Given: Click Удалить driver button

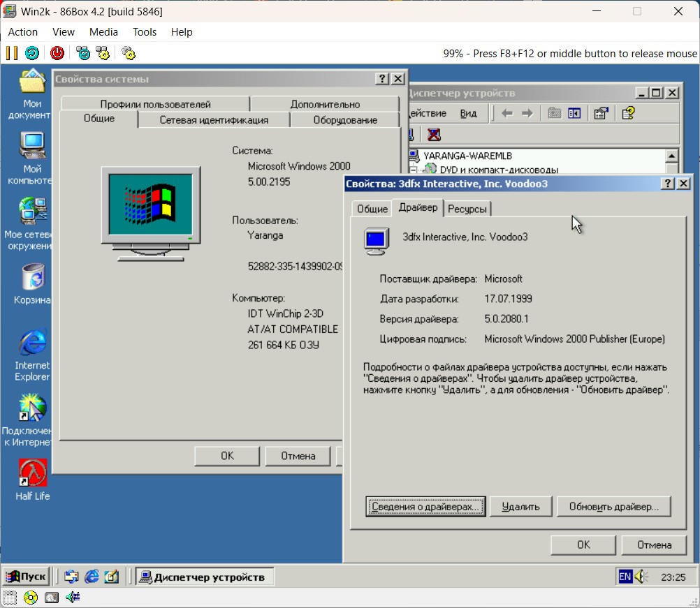Looking at the screenshot, I should pos(520,507).
